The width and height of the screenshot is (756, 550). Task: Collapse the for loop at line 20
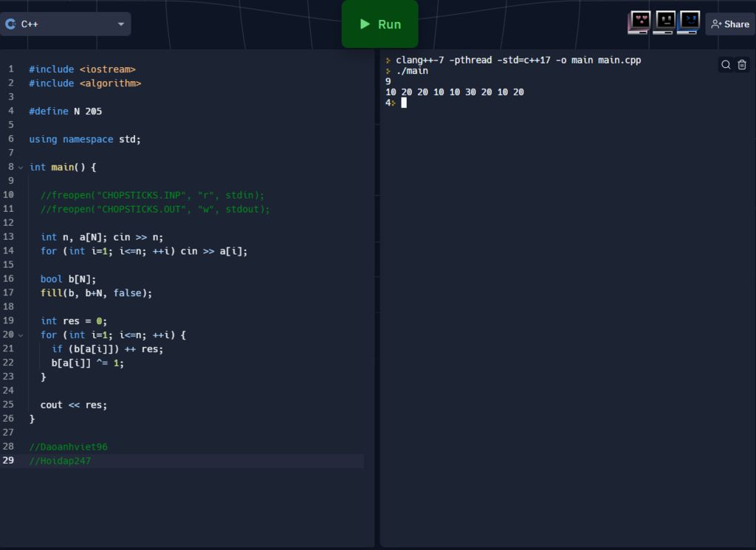tap(21, 335)
